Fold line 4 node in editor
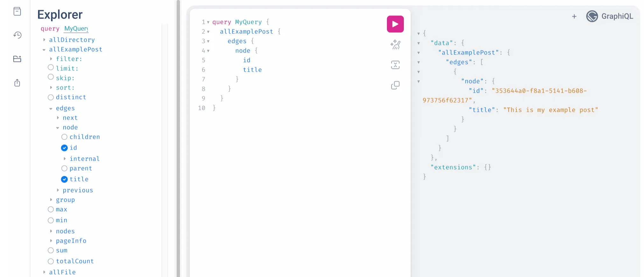 pyautogui.click(x=208, y=51)
